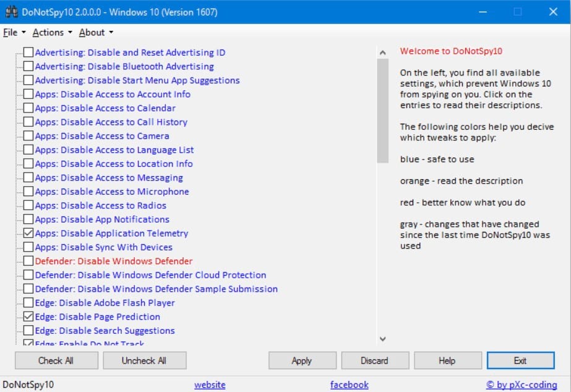Viewport: 571px width, 392px height.
Task: Select 'Defender: Disable Windows Defender Cloud Protection' text
Action: [150, 275]
